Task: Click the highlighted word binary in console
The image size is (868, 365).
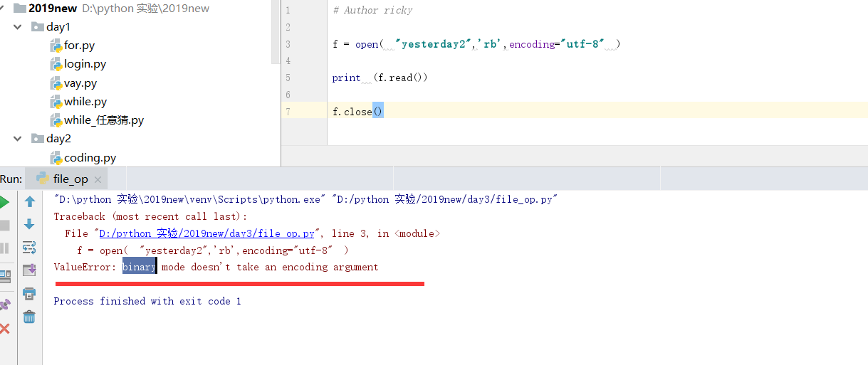Action: click(140, 268)
